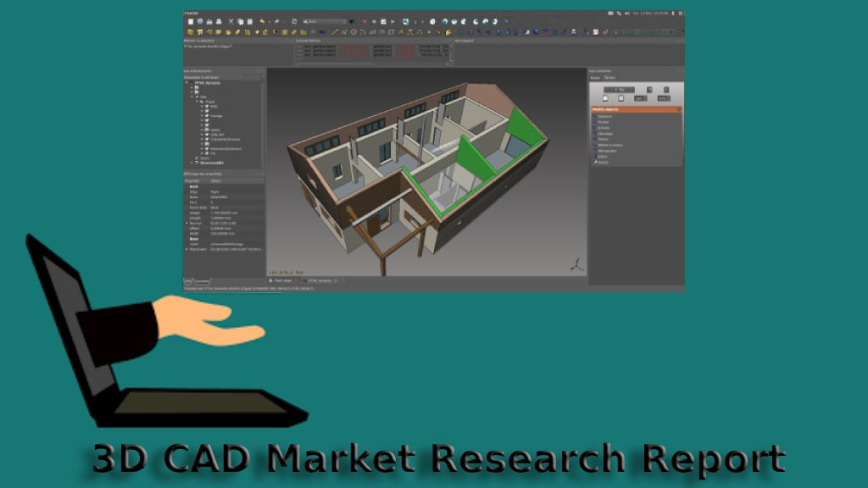Screen dimensions: 868x488
Task: Open the network indicator in system tray
Action: (x=619, y=14)
